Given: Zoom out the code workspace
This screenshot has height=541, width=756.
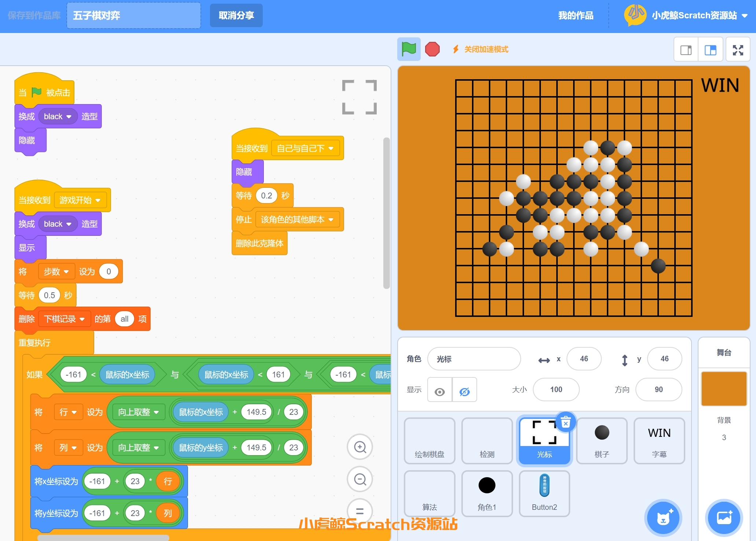Looking at the screenshot, I should pos(360,479).
